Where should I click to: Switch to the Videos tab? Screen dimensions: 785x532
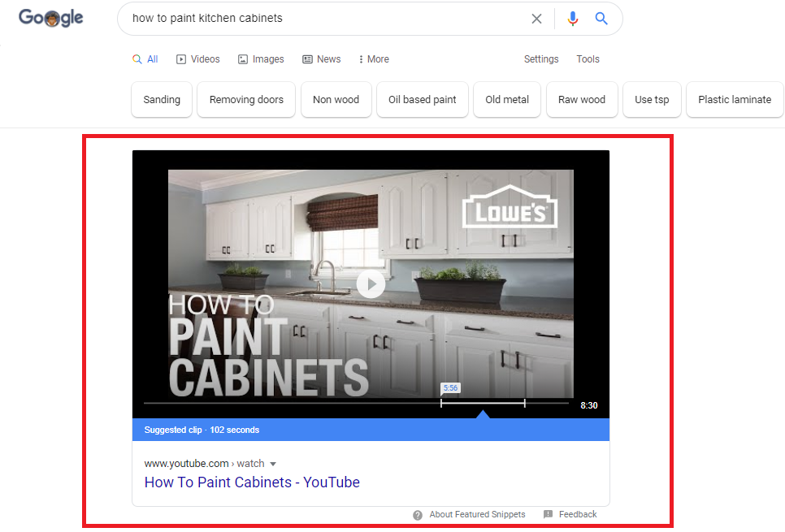coord(197,59)
